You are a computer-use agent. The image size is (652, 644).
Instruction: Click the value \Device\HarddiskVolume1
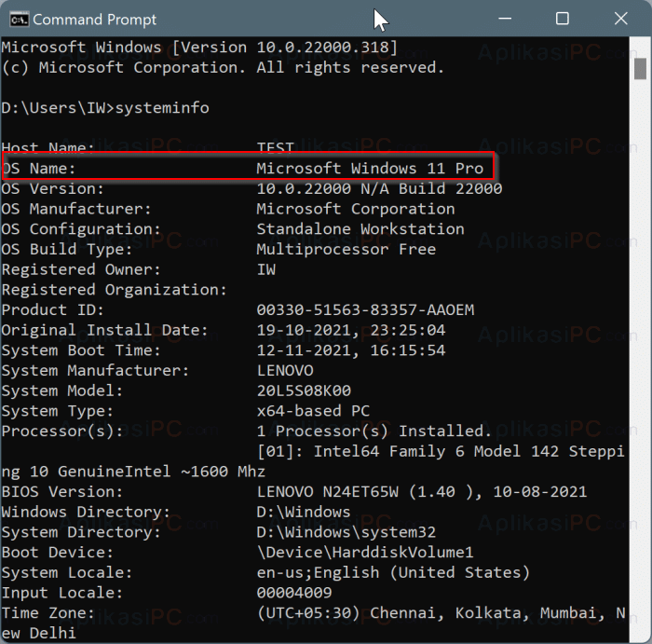click(x=365, y=553)
